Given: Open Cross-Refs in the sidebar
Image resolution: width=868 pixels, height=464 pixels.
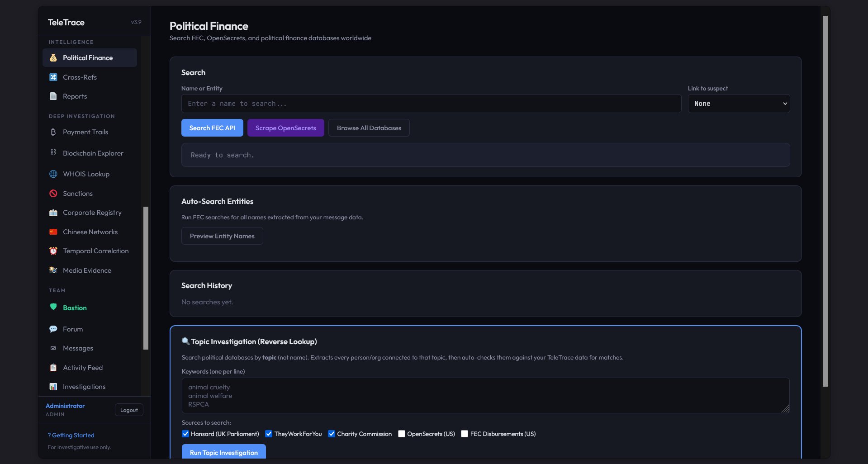Looking at the screenshot, I should (80, 77).
